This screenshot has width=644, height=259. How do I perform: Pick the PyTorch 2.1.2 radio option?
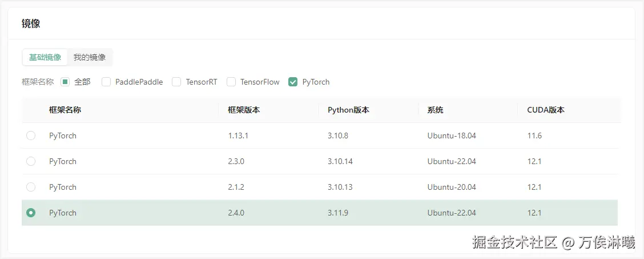[x=31, y=187]
